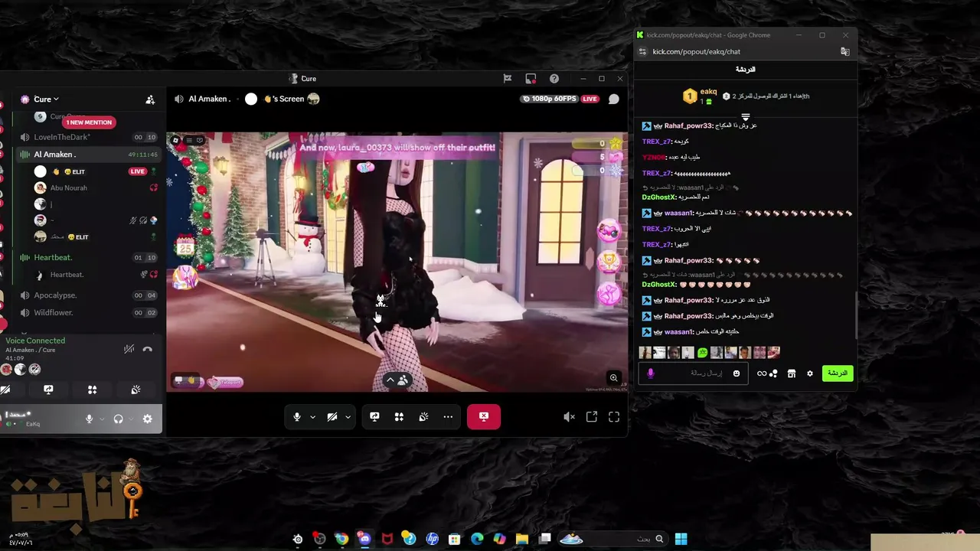Open the emoji picker in Kick chat

(x=737, y=373)
